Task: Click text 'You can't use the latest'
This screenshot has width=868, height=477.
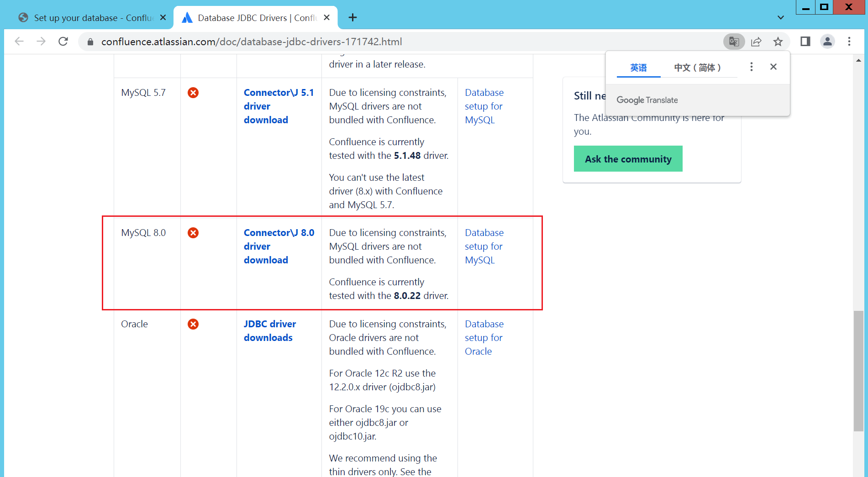Action: (377, 178)
